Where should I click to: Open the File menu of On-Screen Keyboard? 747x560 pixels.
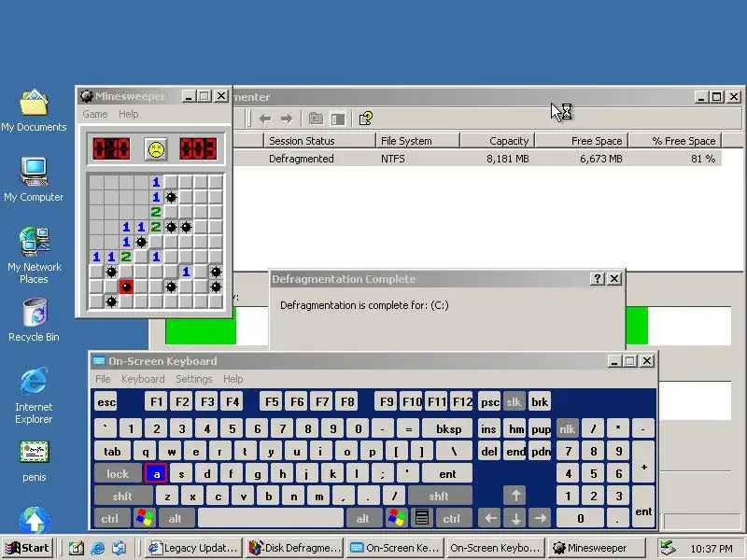click(103, 379)
